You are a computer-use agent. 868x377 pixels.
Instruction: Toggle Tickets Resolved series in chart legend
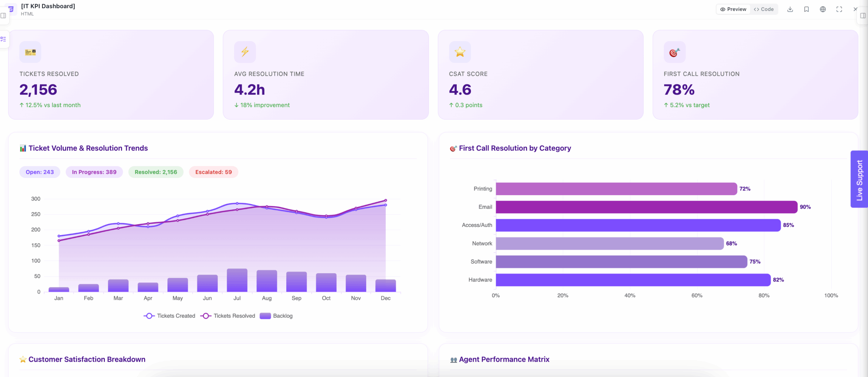tap(228, 316)
